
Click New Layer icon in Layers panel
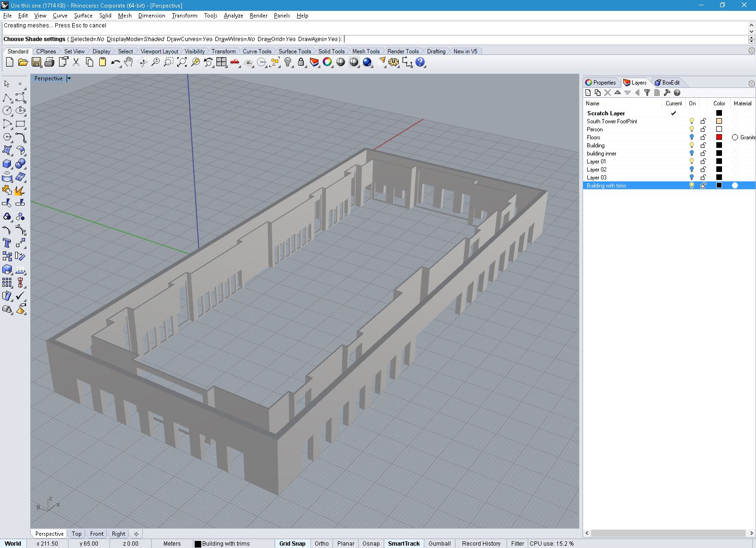[588, 93]
